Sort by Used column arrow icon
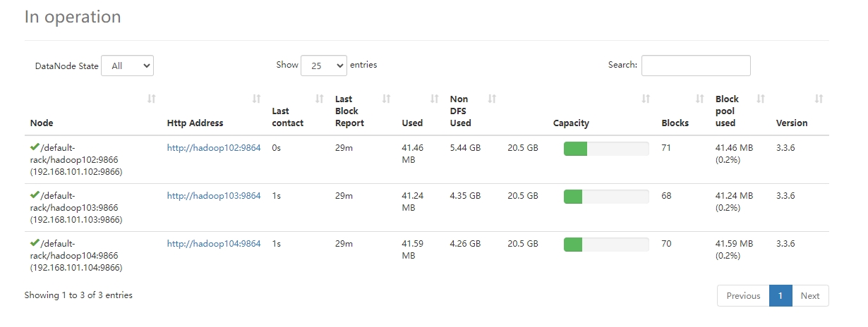This screenshot has width=868, height=327. pos(435,99)
